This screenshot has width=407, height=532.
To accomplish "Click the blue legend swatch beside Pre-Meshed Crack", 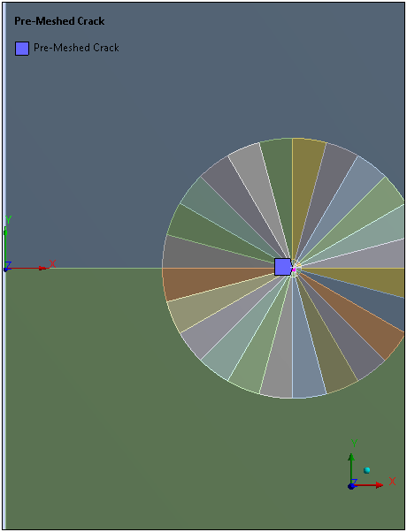I will [22, 49].
